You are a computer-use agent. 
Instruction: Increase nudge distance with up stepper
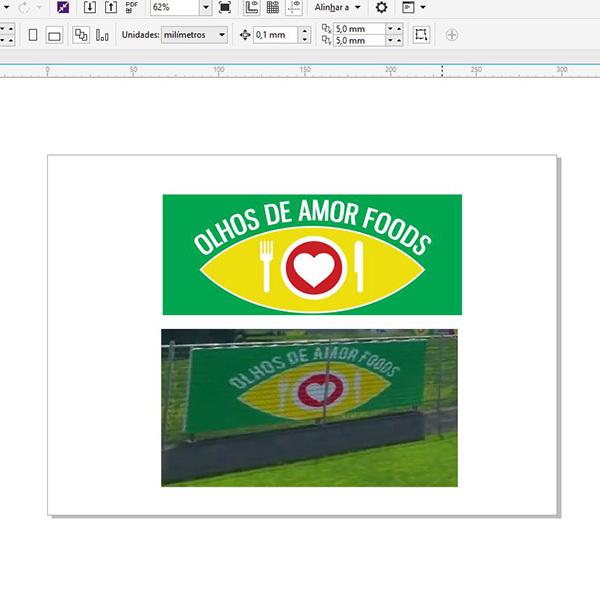click(x=305, y=31)
